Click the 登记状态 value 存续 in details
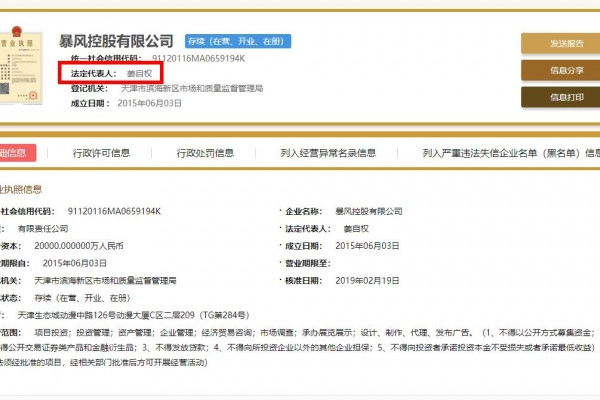Screen dimensions: 600x400 (x=82, y=298)
